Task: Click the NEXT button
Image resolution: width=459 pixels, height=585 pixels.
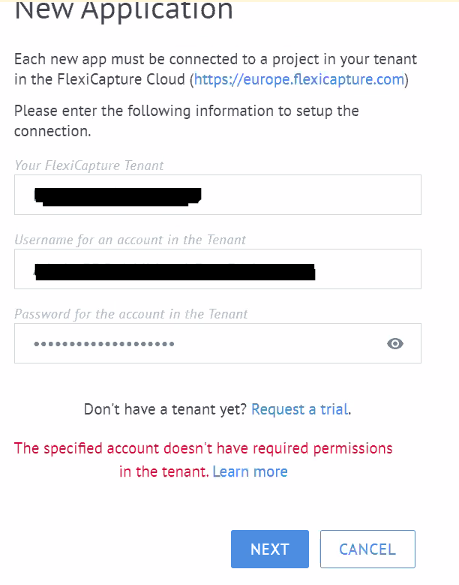Action: point(270,549)
